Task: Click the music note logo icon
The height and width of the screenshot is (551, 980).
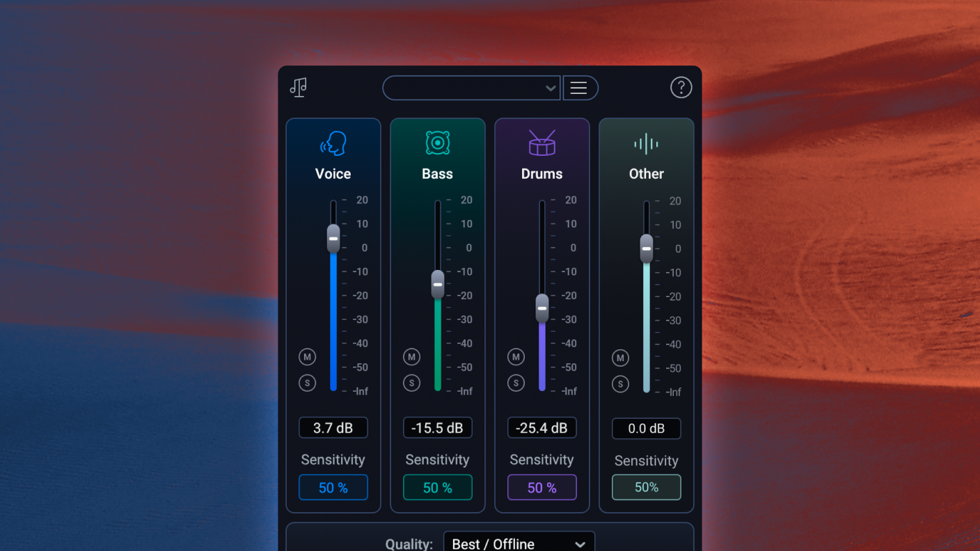Action: click(x=299, y=88)
